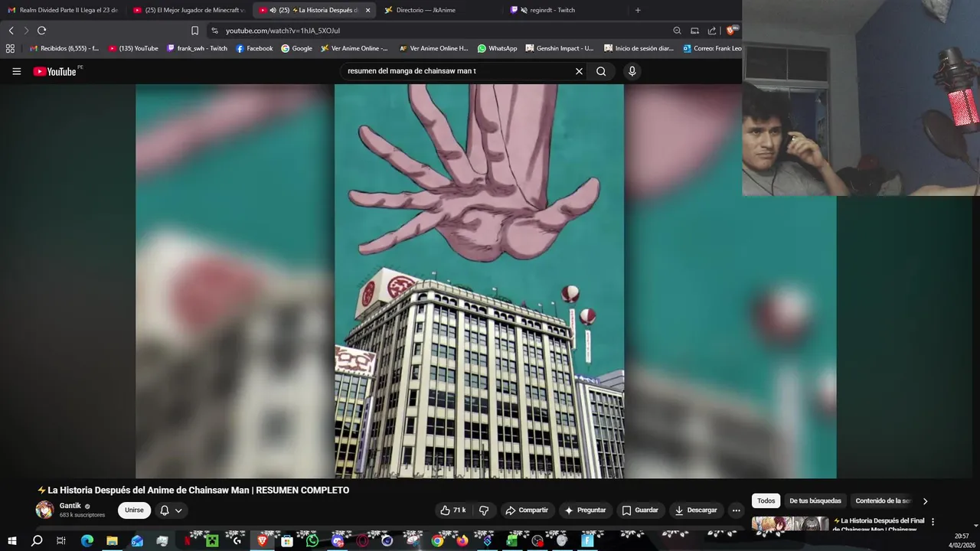
Task: Save video with Guardar button
Action: pyautogui.click(x=640, y=510)
